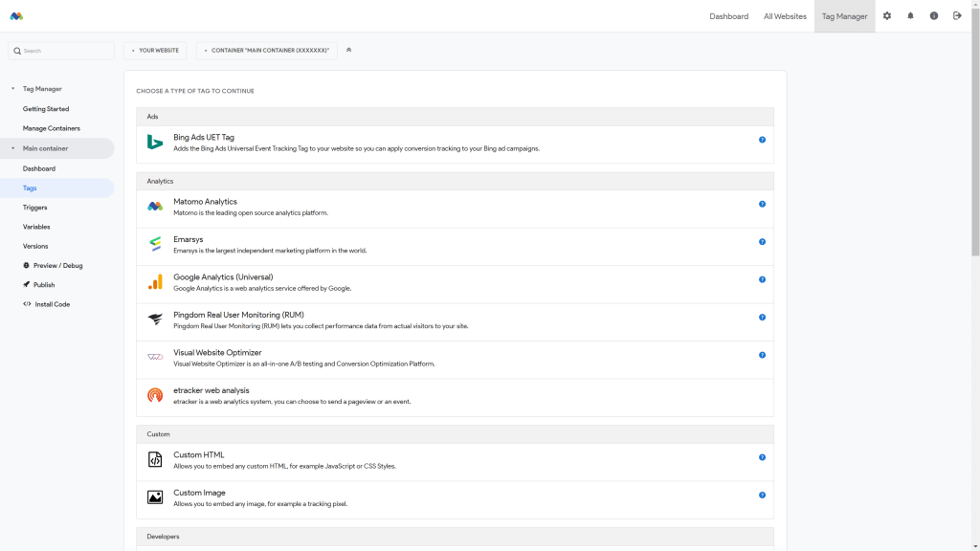980x551 pixels.
Task: Select Tag Manager in top navigation
Action: tap(844, 16)
